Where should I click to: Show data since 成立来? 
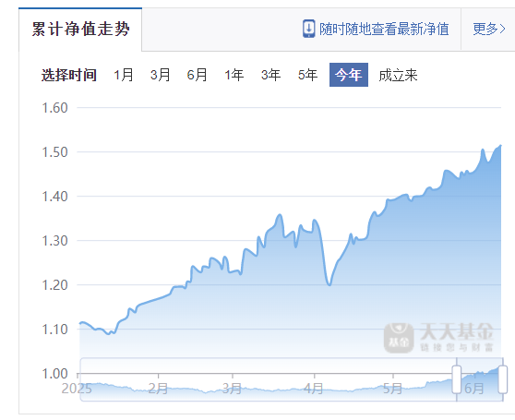pos(398,75)
